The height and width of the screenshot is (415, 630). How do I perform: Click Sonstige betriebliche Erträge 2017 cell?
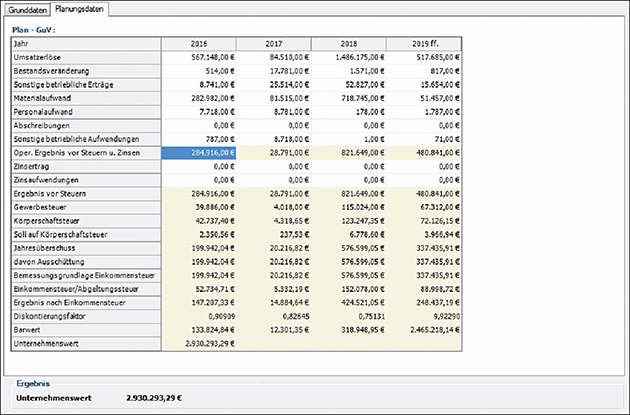click(x=275, y=85)
